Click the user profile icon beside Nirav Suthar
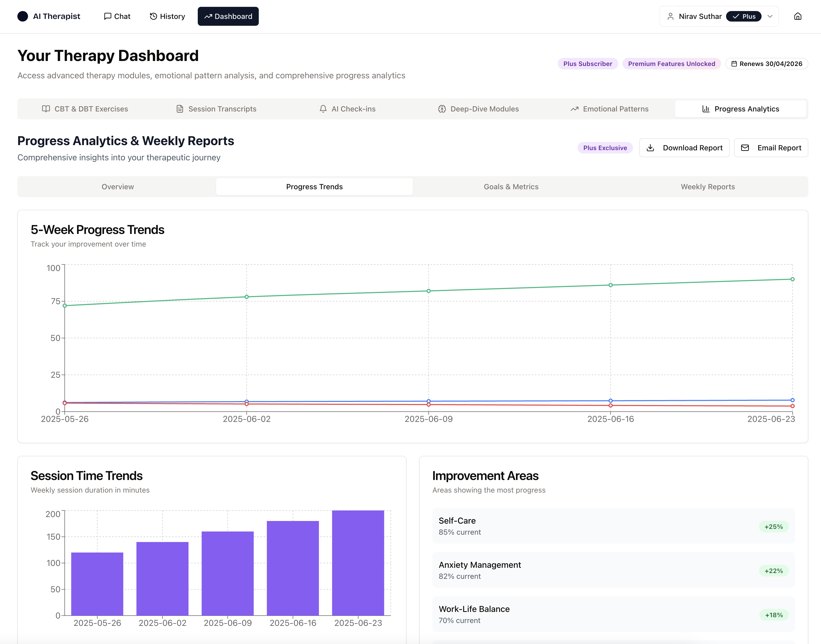Screen dimensions: 821x644 pos(670,16)
